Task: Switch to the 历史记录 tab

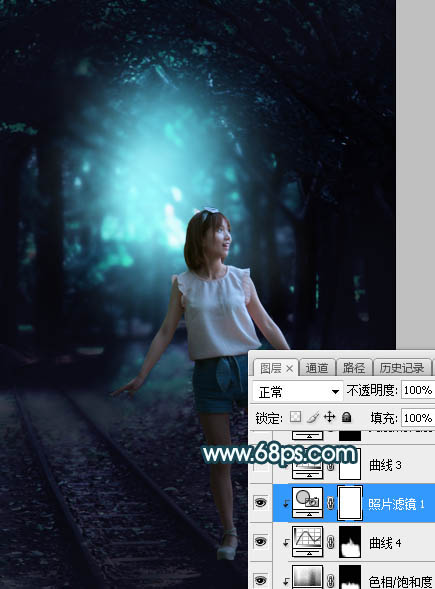Action: [x=402, y=368]
